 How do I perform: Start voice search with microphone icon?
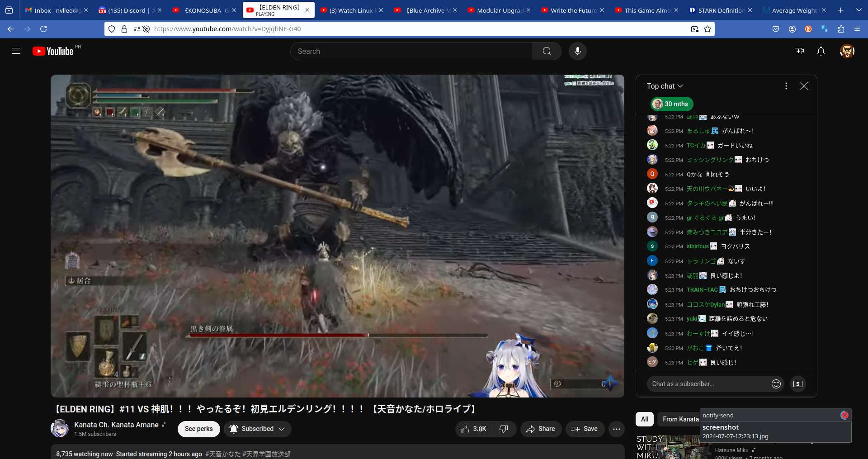click(577, 51)
